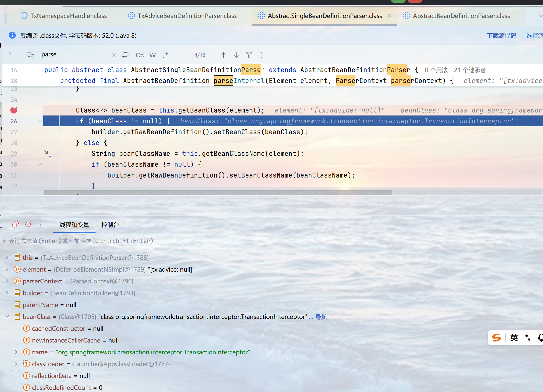The image size is (543, 392).
Task: Open the search results filter
Action: 249,55
